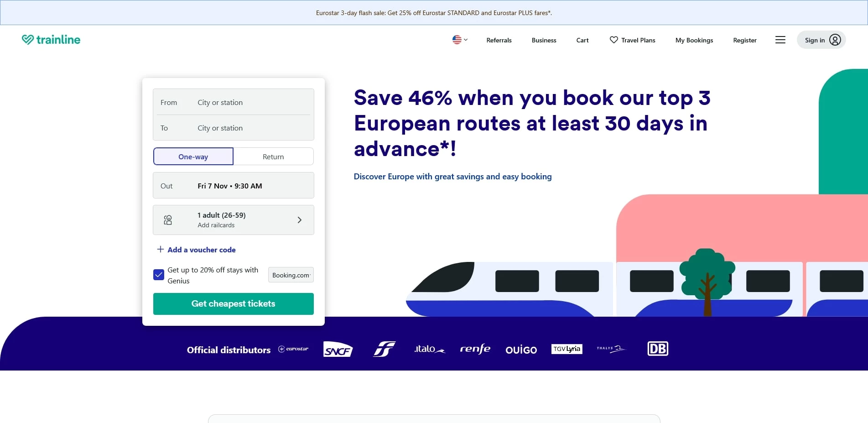Screen dimensions: 868x423
Task: Select the SNCF distributor logo
Action: (x=338, y=349)
